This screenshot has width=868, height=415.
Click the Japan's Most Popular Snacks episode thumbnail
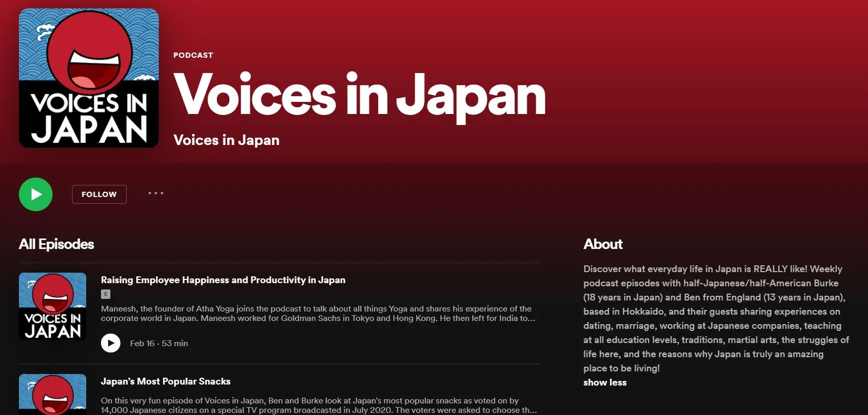point(53,395)
